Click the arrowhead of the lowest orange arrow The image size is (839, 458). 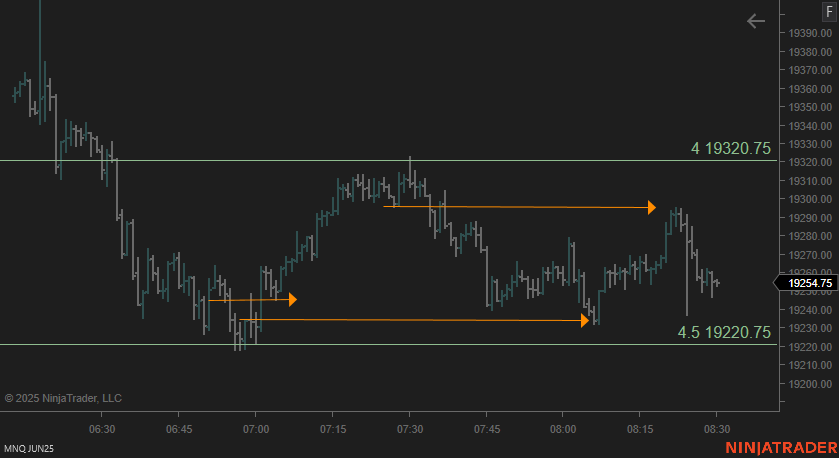[584, 321]
